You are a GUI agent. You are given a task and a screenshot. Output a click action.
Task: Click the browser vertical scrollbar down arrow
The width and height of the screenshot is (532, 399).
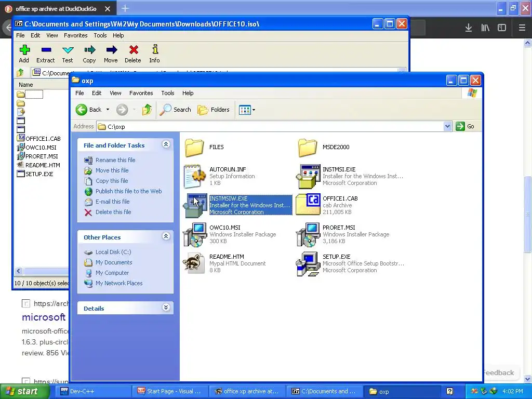[527, 379]
